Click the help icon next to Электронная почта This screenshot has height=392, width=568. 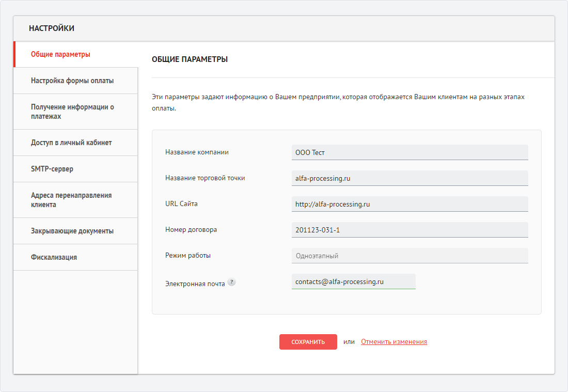(231, 283)
